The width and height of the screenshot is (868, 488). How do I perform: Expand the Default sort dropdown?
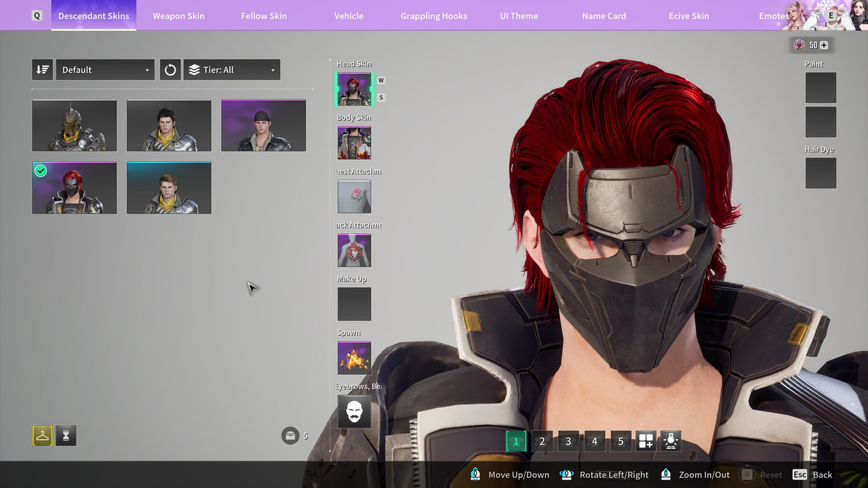click(x=105, y=70)
